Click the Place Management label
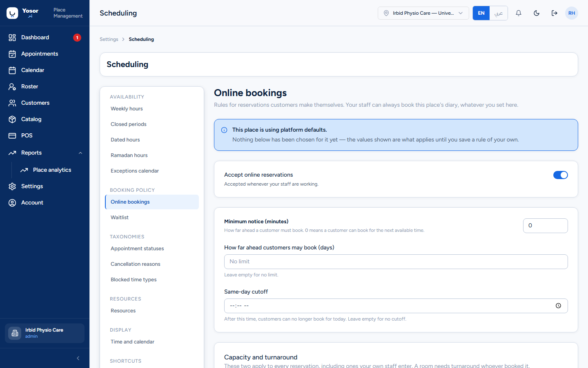The width and height of the screenshot is (588, 368). (x=68, y=13)
